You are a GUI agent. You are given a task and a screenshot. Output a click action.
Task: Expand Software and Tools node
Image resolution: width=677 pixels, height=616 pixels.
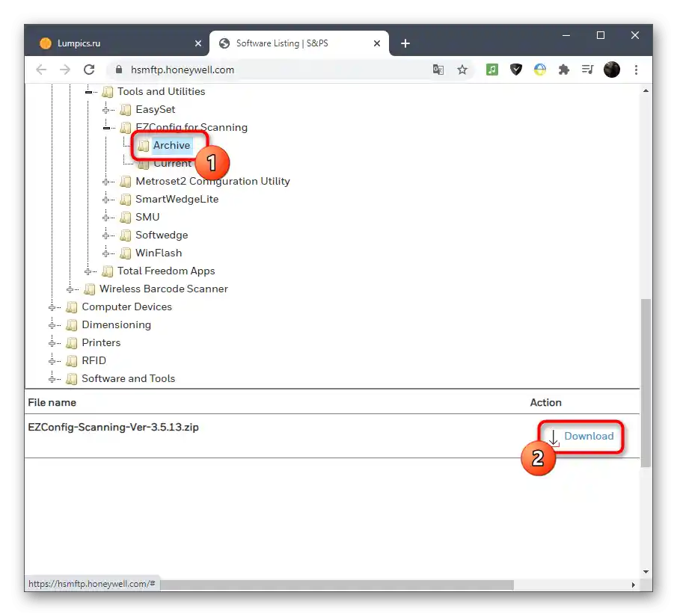click(52, 379)
